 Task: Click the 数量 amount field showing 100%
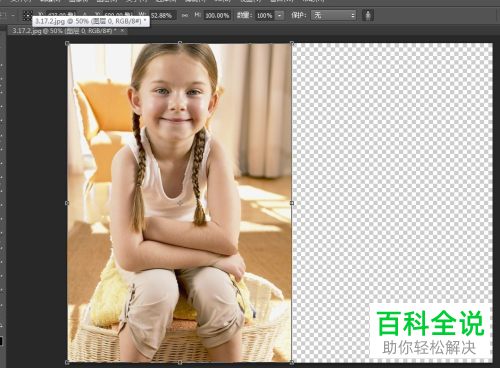[x=265, y=15]
